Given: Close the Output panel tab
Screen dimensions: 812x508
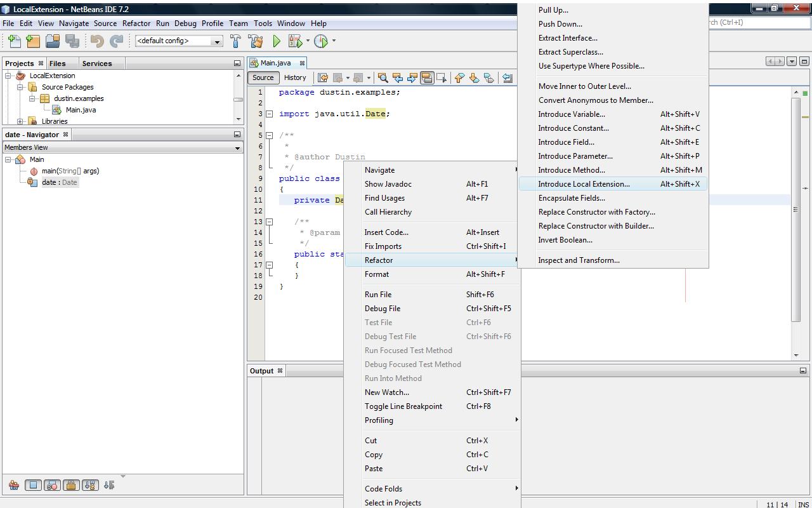Looking at the screenshot, I should click(x=280, y=371).
